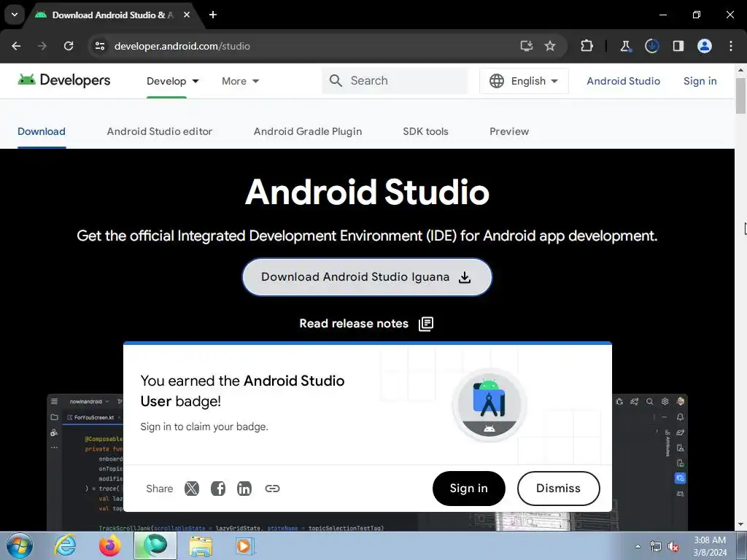Click the muted volume tray icon
The width and height of the screenshot is (747, 560).
coord(673,547)
